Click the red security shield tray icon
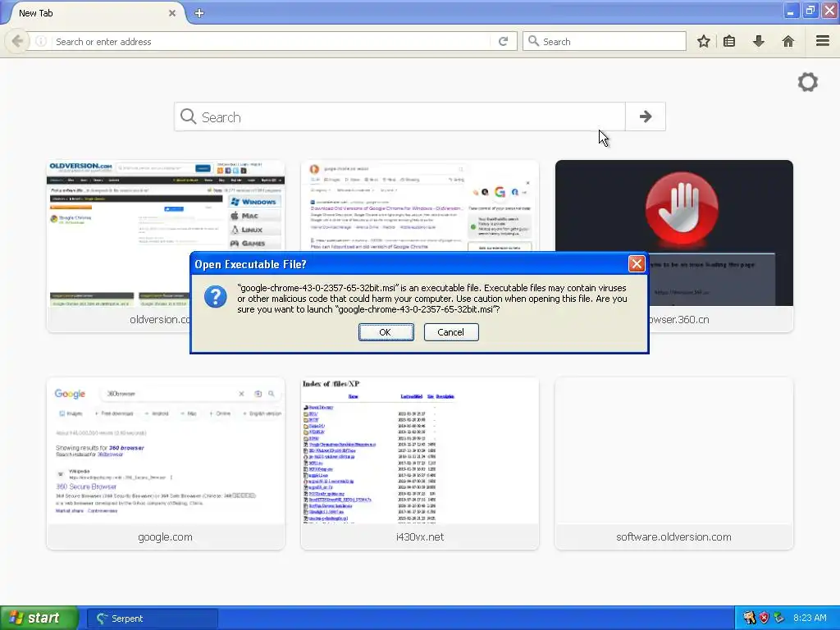The width and height of the screenshot is (840, 630). coord(764,618)
